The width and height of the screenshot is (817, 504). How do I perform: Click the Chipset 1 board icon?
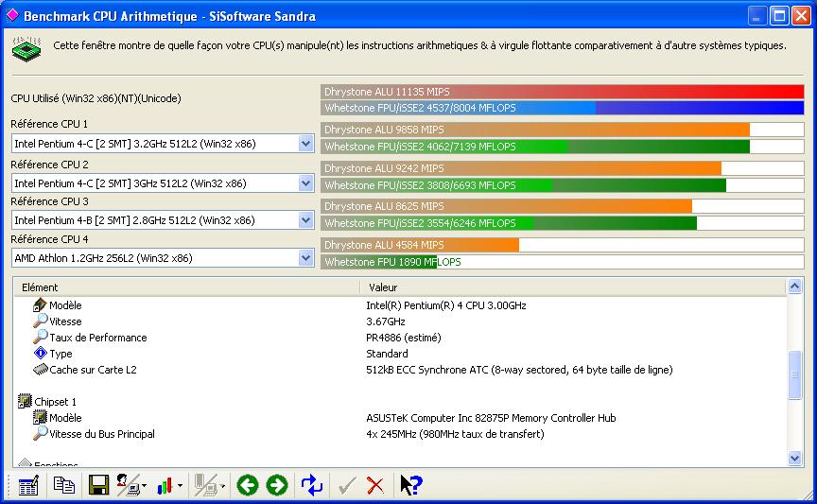[25, 401]
